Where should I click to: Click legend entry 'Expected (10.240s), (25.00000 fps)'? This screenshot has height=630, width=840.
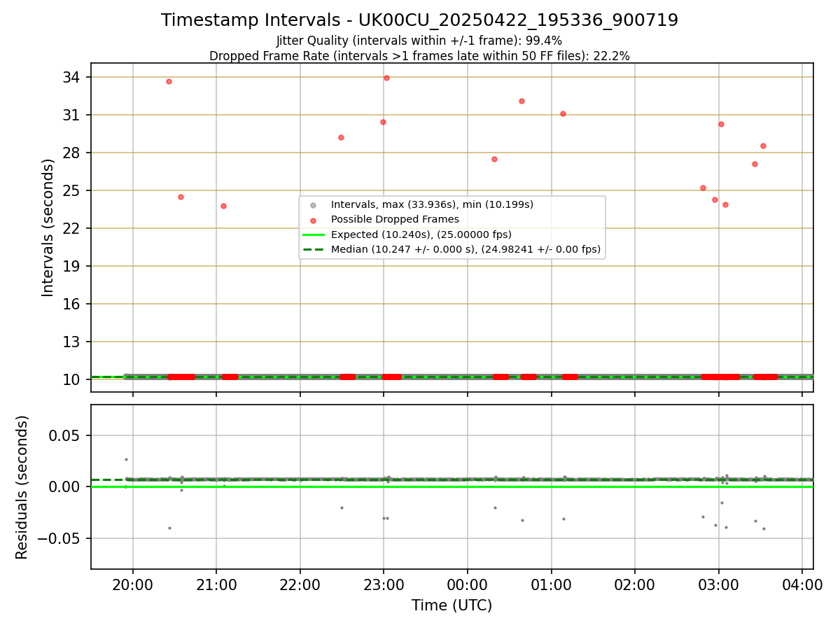[421, 234]
